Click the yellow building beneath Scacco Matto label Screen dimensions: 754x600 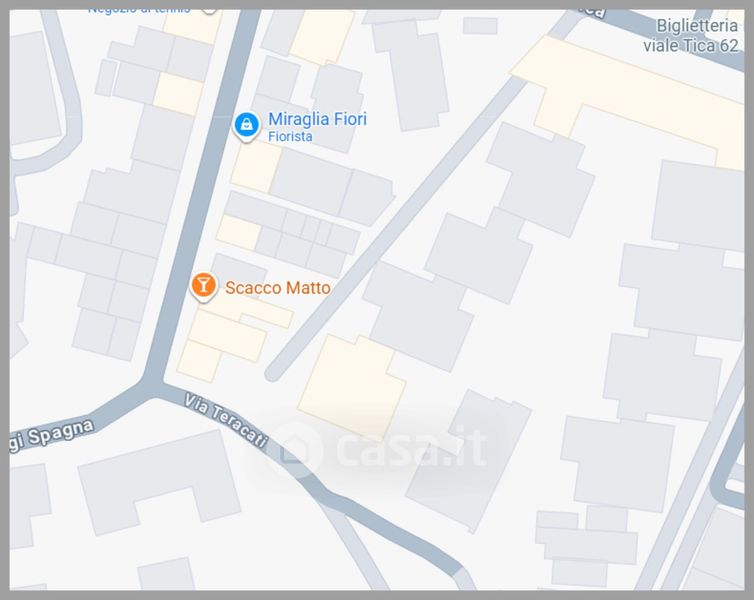226,335
